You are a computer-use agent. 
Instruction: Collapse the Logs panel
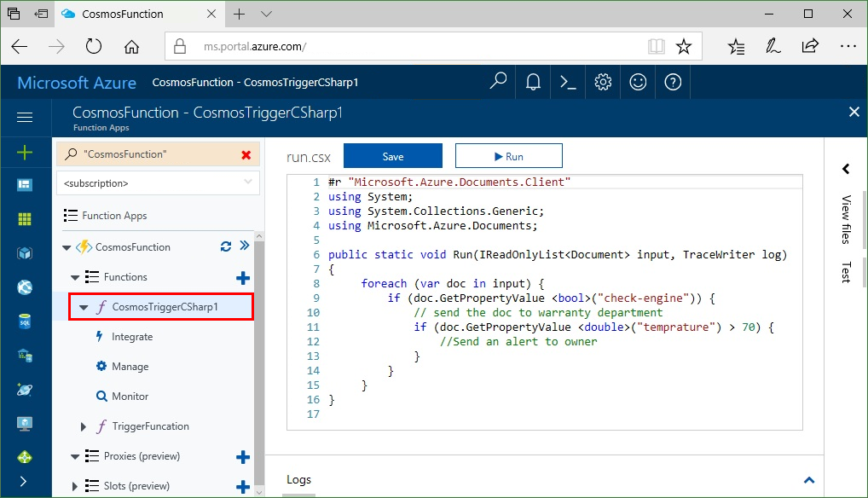tap(809, 479)
